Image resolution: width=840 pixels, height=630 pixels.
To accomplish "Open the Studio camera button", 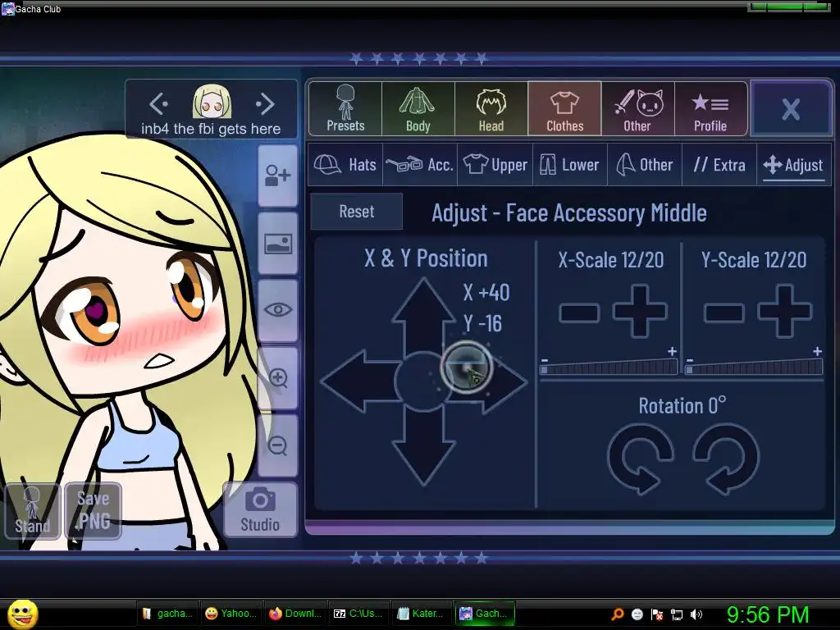I will point(260,509).
